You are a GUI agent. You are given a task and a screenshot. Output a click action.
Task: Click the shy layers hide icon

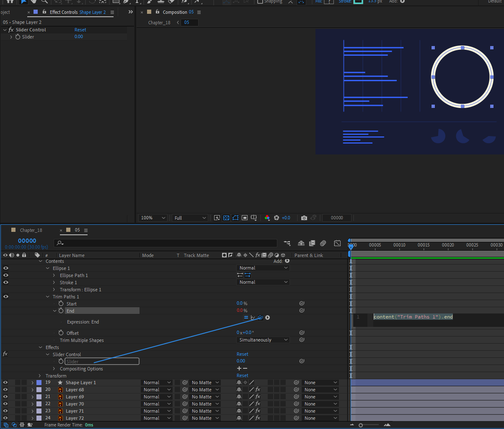[x=301, y=243]
